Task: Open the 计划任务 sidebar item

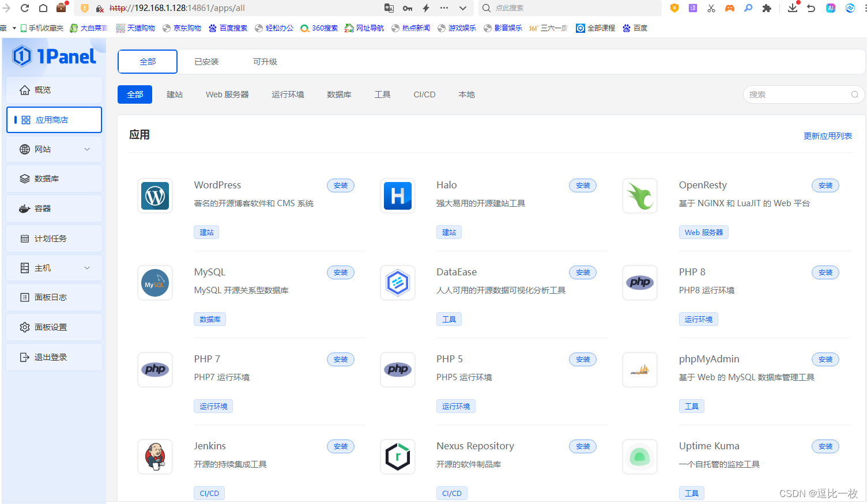Action: point(54,238)
